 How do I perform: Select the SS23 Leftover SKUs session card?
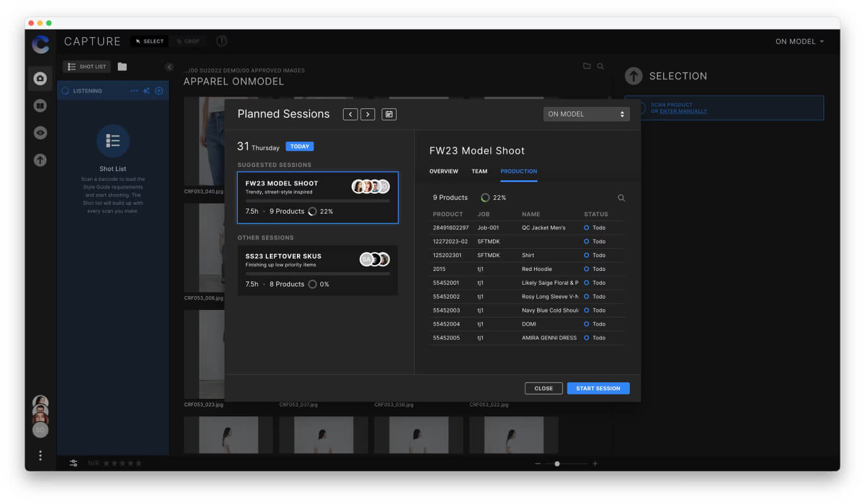click(x=318, y=270)
